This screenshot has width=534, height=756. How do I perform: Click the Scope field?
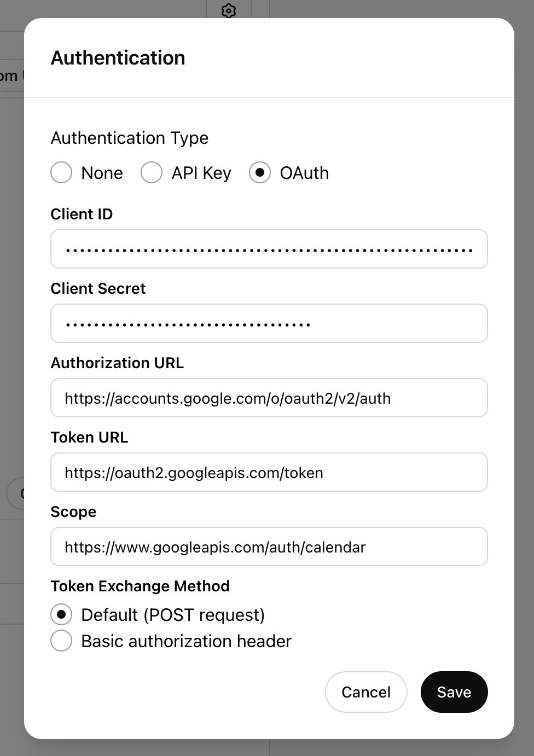[x=269, y=546]
